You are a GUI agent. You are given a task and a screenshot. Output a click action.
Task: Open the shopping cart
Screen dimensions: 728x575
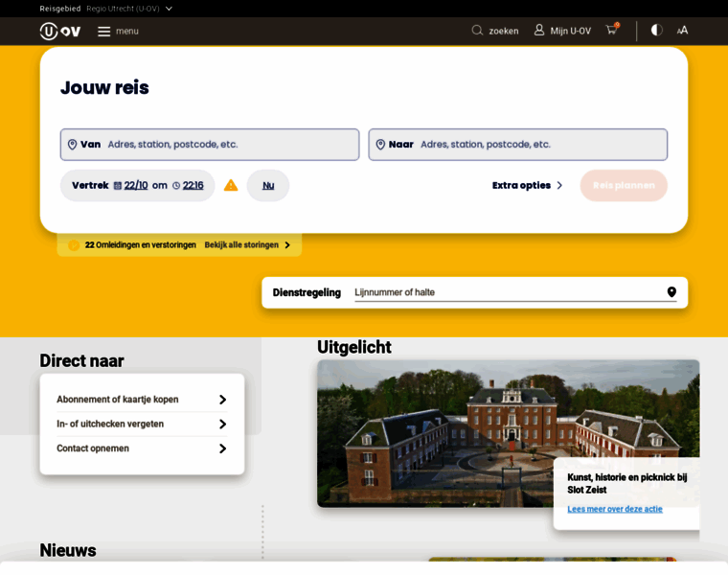(612, 30)
